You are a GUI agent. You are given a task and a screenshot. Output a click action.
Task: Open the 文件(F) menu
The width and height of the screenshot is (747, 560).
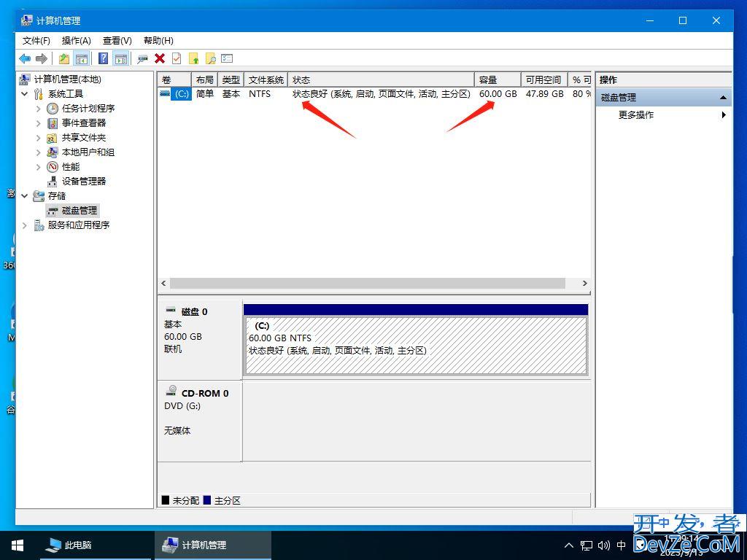click(x=36, y=41)
